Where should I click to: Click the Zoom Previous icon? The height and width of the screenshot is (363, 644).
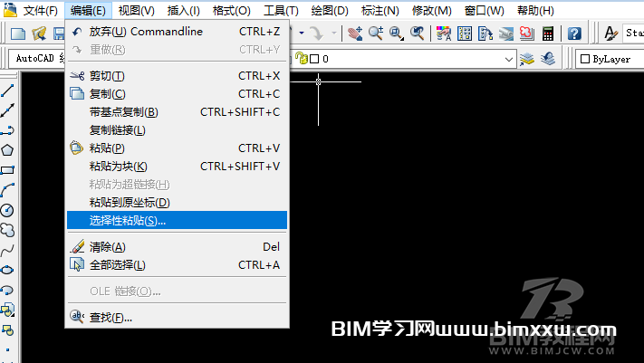(x=418, y=33)
